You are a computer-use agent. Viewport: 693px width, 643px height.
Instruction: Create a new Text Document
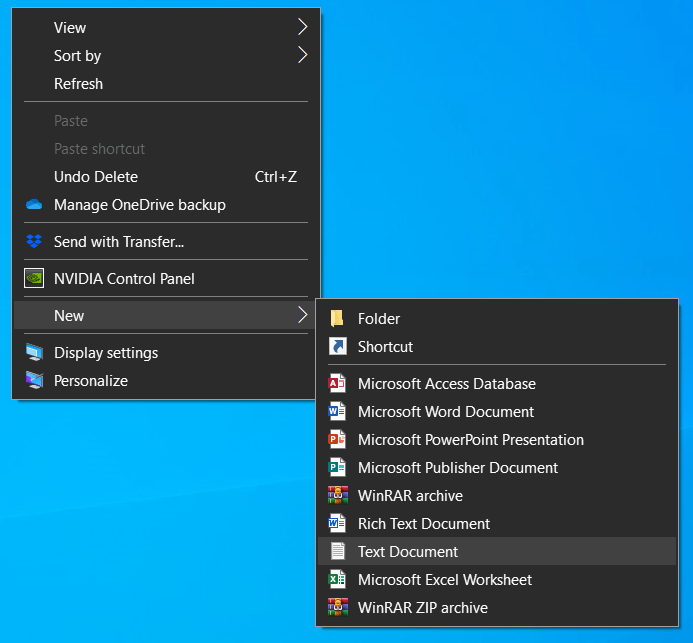[x=408, y=552]
